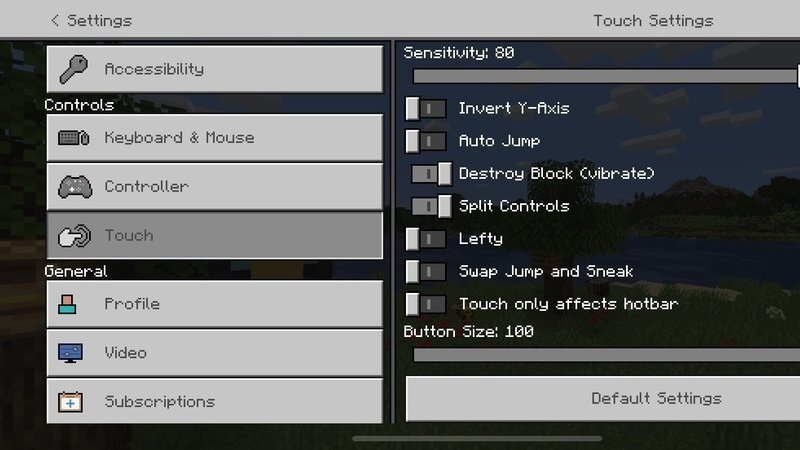800x450 pixels.
Task: Click the Subscriptions calendar icon
Action: click(x=72, y=402)
